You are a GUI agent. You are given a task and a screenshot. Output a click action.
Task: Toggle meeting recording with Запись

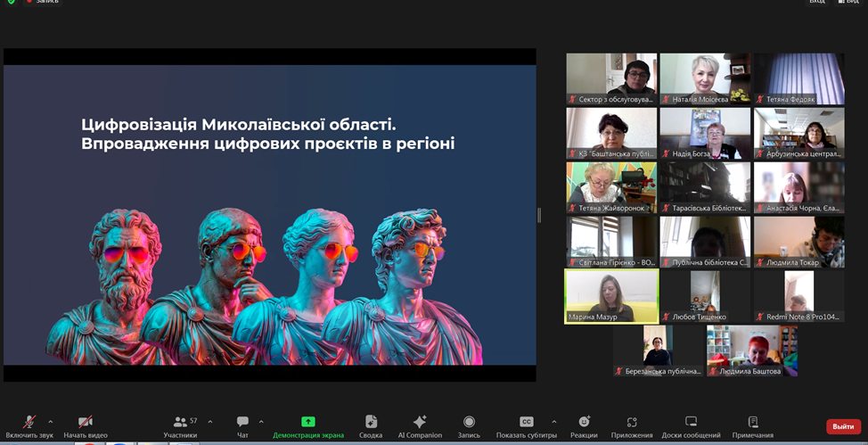coord(469,426)
